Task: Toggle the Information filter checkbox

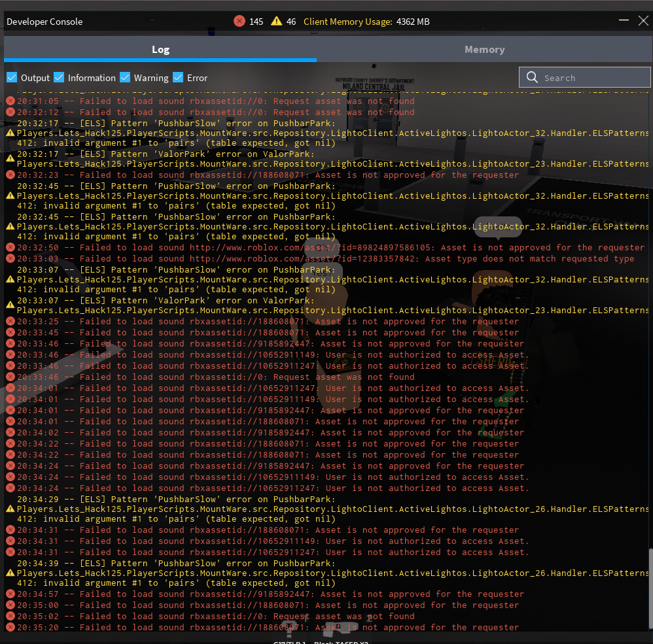Action: [59, 78]
